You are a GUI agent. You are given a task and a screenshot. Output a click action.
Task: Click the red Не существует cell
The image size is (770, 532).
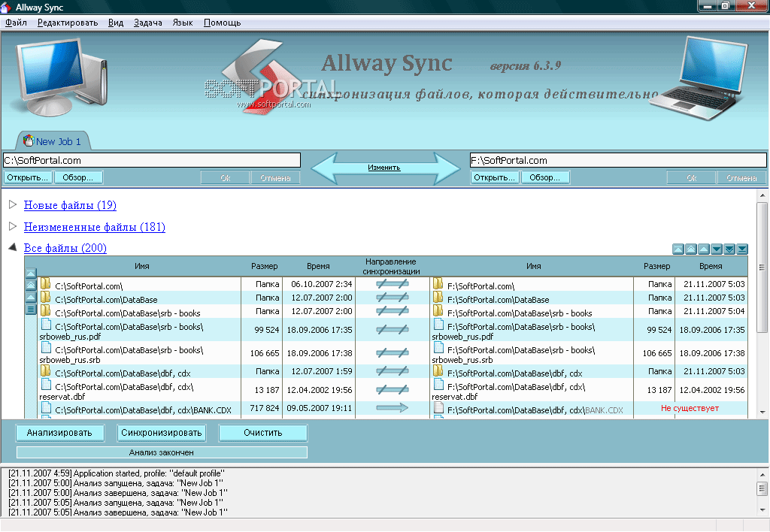[690, 408]
